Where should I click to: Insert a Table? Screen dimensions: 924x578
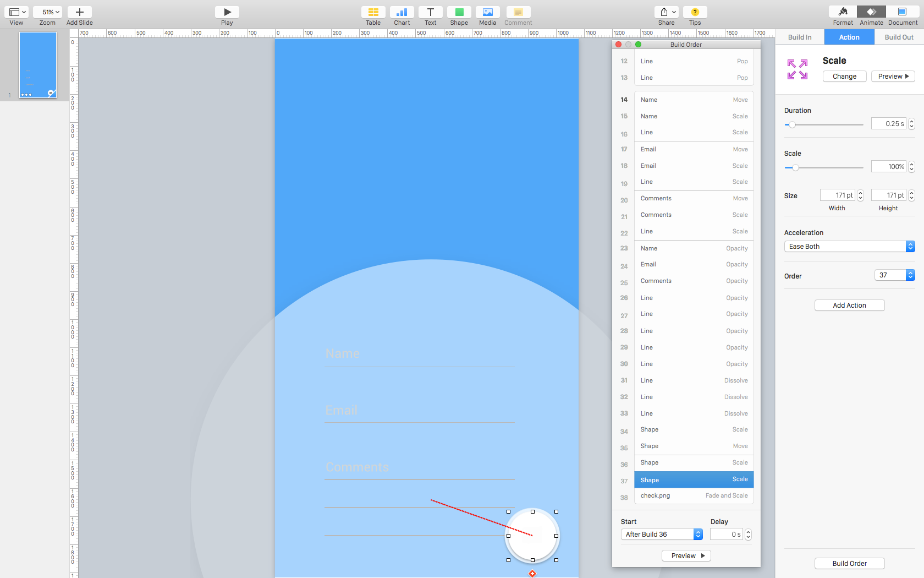[373, 12]
